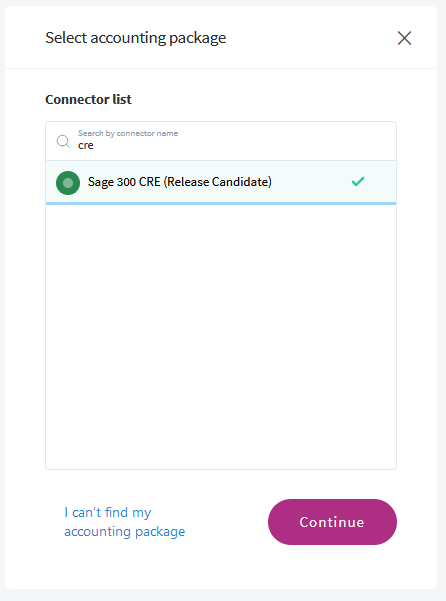This screenshot has width=446, height=601.
Task: Click the 'accounting package' line of the link
Action: pyautogui.click(x=125, y=532)
